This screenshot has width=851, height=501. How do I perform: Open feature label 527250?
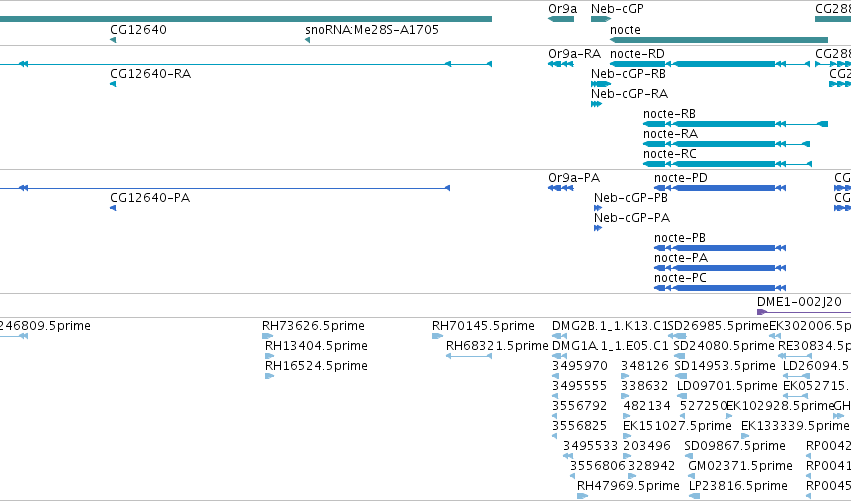[703, 407]
